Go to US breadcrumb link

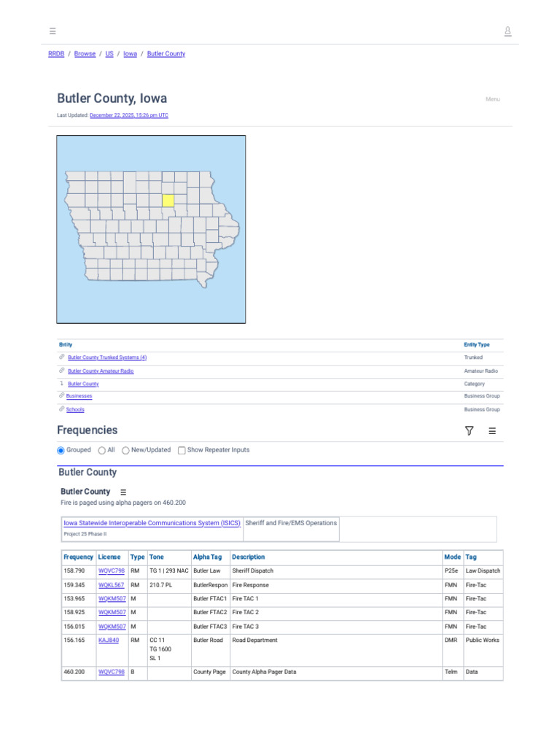pos(109,54)
